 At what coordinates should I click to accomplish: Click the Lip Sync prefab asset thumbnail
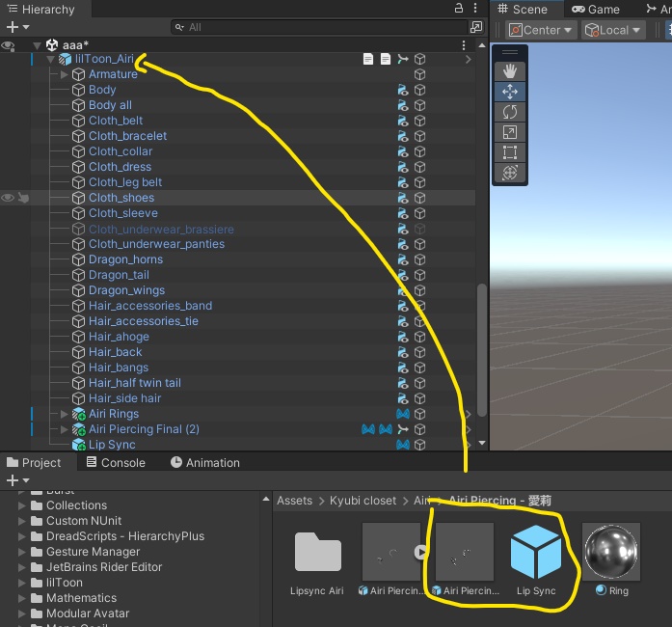tap(536, 552)
